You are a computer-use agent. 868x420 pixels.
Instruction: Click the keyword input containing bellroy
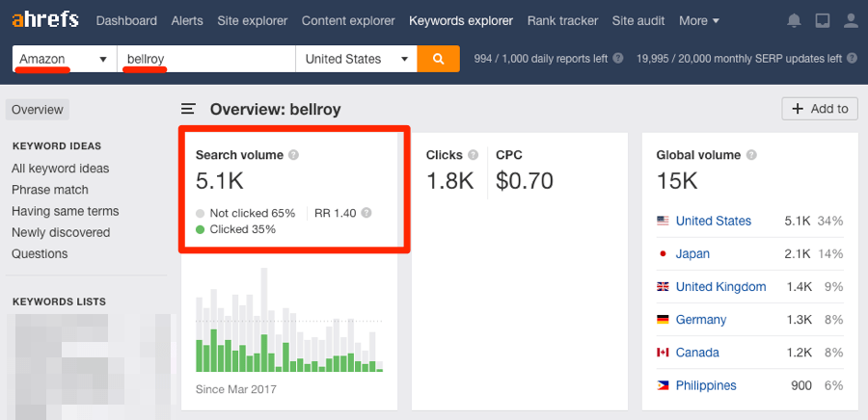tap(206, 59)
